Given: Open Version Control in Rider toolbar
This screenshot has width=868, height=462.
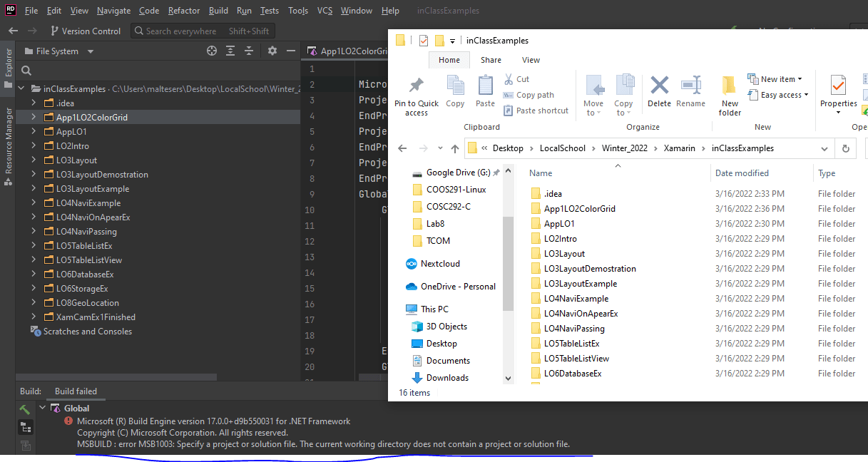Looking at the screenshot, I should pos(85,31).
